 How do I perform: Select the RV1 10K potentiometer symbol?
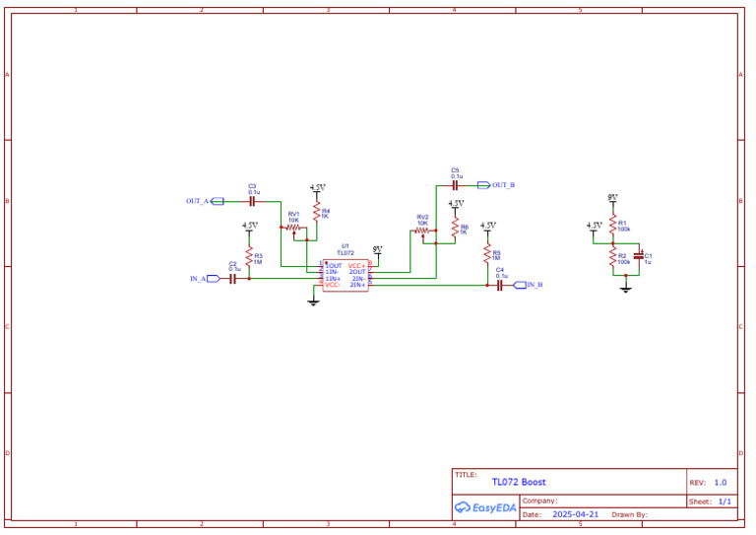[x=293, y=228]
